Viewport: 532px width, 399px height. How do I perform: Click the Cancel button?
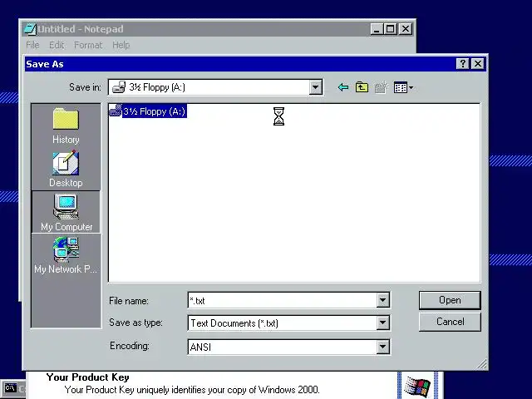pyautogui.click(x=450, y=322)
